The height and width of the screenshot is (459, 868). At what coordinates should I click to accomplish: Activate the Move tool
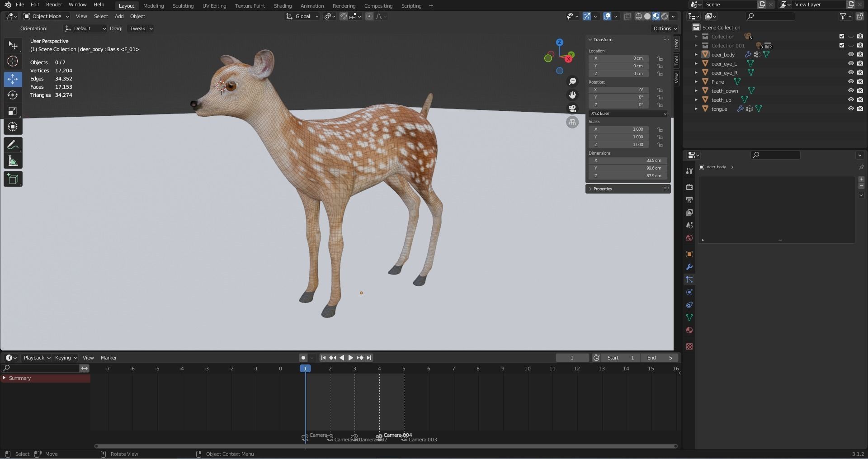coord(13,79)
